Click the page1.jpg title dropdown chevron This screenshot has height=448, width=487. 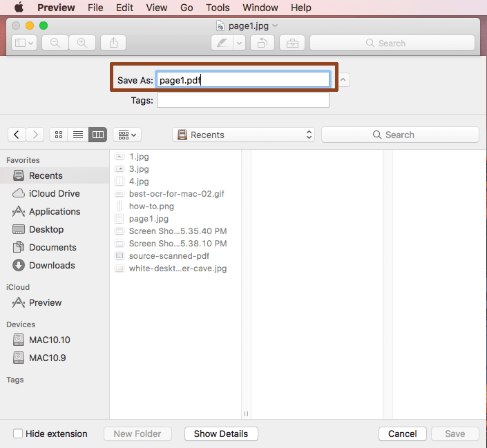point(275,26)
